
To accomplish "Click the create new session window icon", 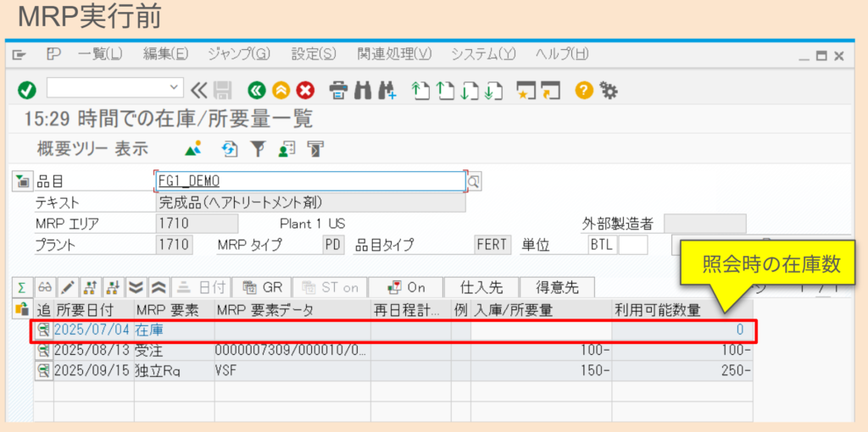I will [x=526, y=90].
